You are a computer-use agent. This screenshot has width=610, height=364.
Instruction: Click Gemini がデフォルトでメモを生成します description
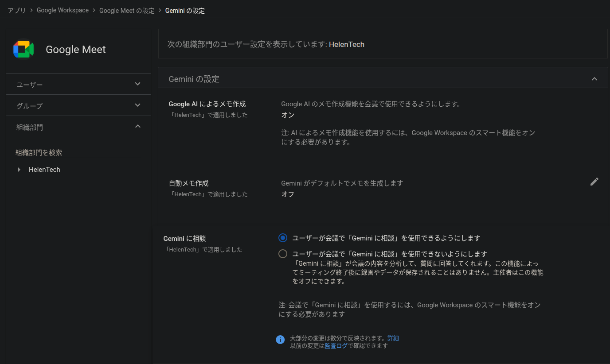click(342, 183)
